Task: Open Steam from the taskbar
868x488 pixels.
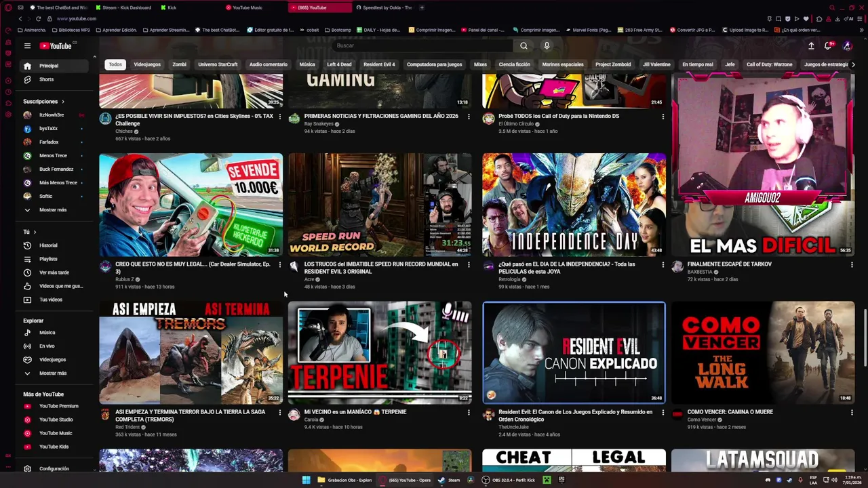Action: (449, 480)
